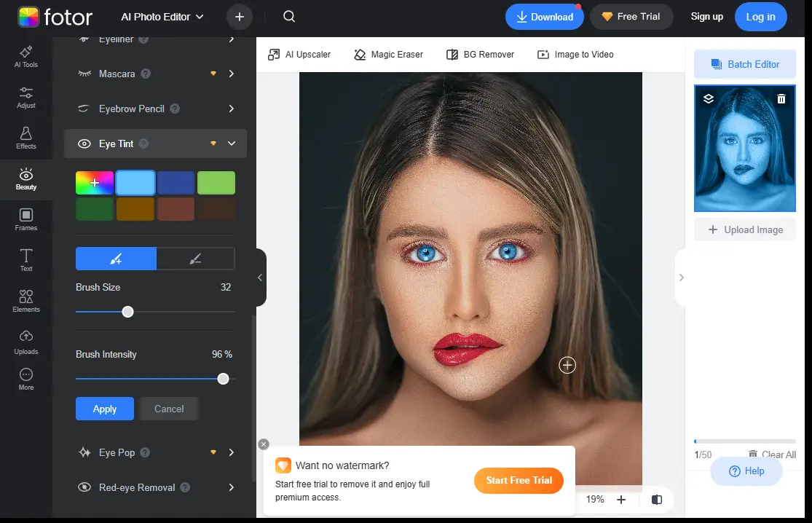Open the custom rainbow color picker
Screen dimensions: 812x523
click(x=95, y=183)
